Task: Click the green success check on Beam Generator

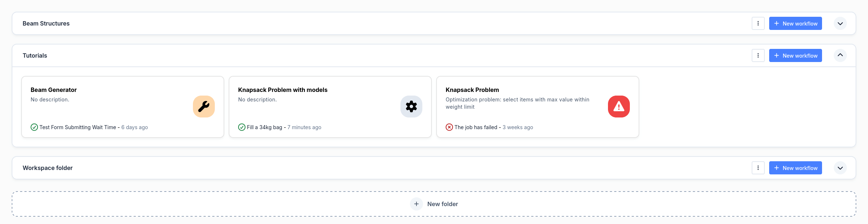Action: 34,127
